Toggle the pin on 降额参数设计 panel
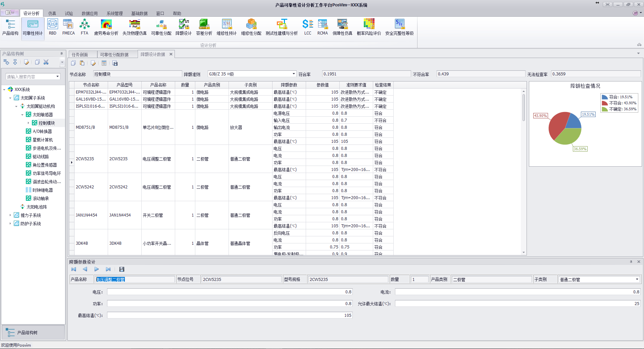Viewport: 644px width, 349px height. tap(631, 262)
